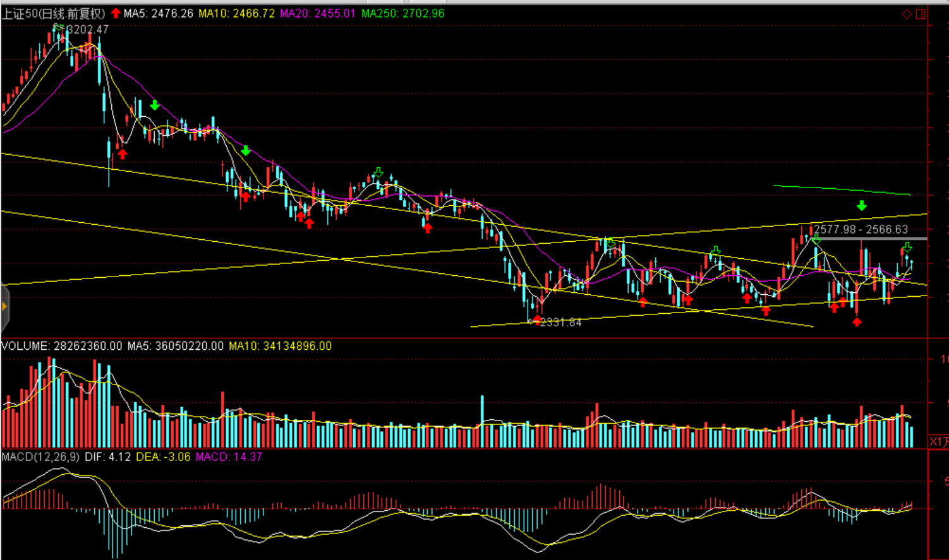Click the lowest red buy arrow at far right
This screenshot has height=560, width=949.
click(x=857, y=322)
